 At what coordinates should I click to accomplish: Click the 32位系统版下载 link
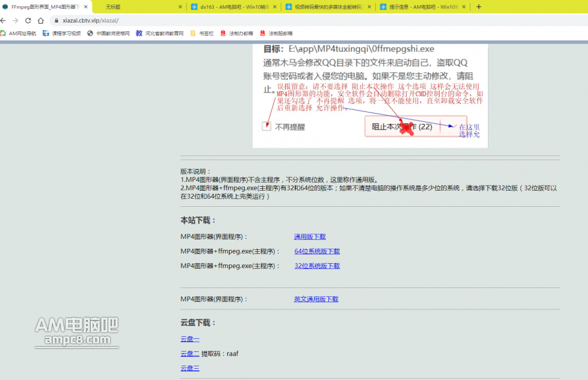(317, 266)
